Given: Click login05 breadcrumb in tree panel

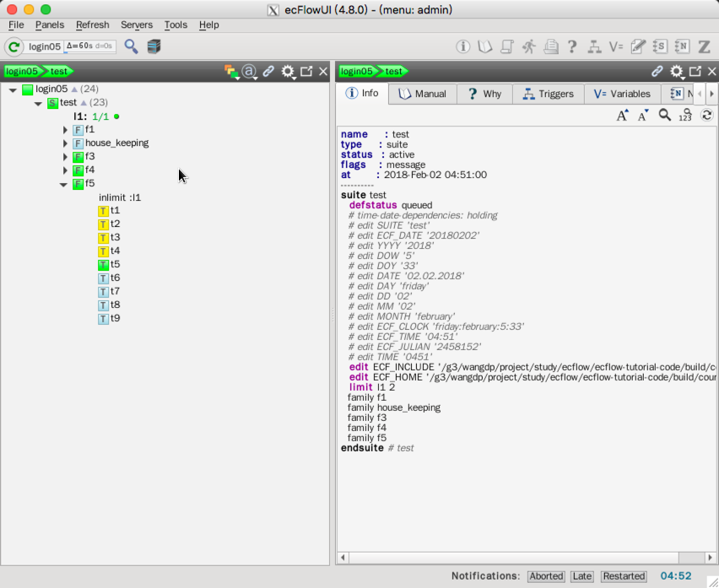Looking at the screenshot, I should (22, 71).
